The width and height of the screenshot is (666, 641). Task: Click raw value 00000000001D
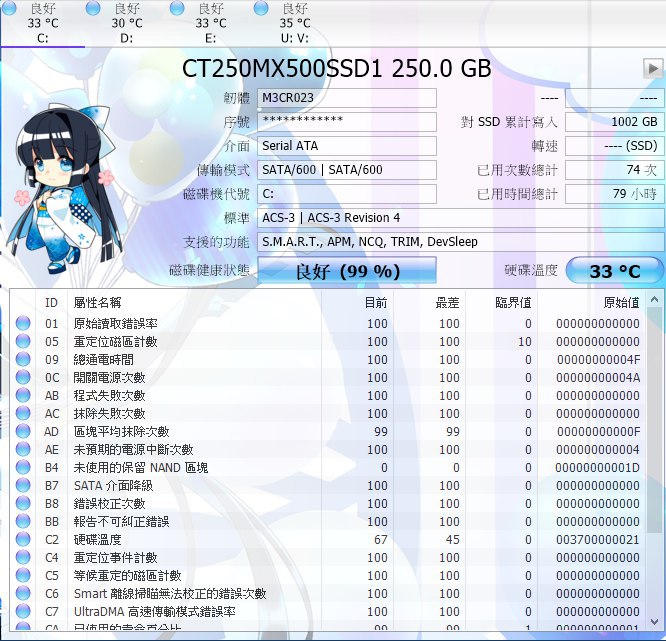[598, 468]
